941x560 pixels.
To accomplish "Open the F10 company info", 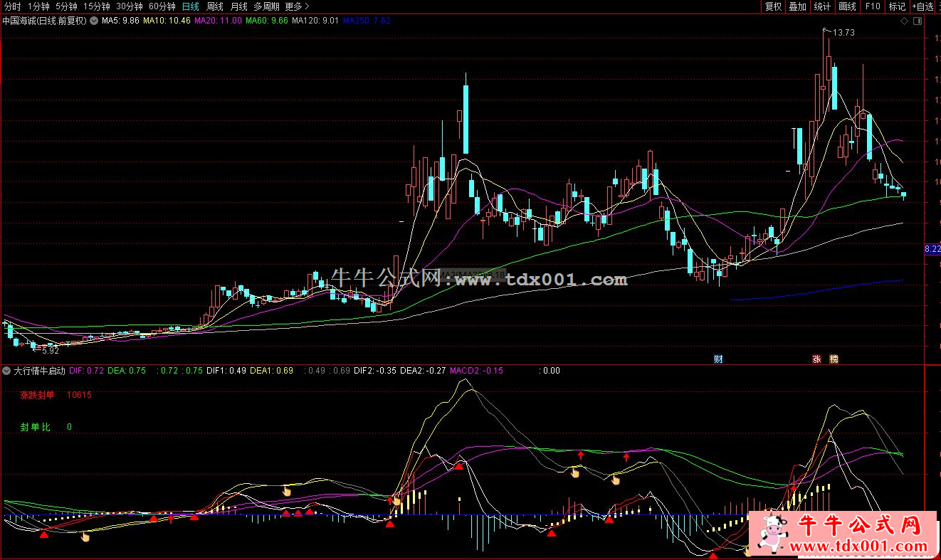I will point(872,6).
